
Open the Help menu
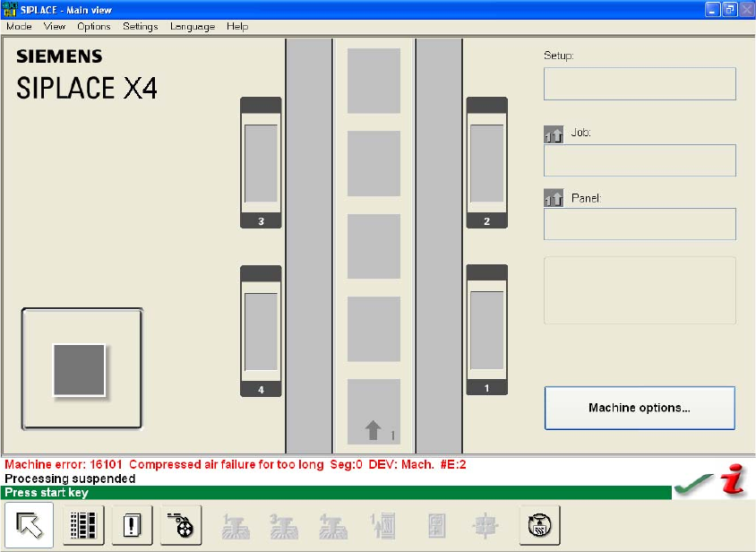pyautogui.click(x=237, y=27)
